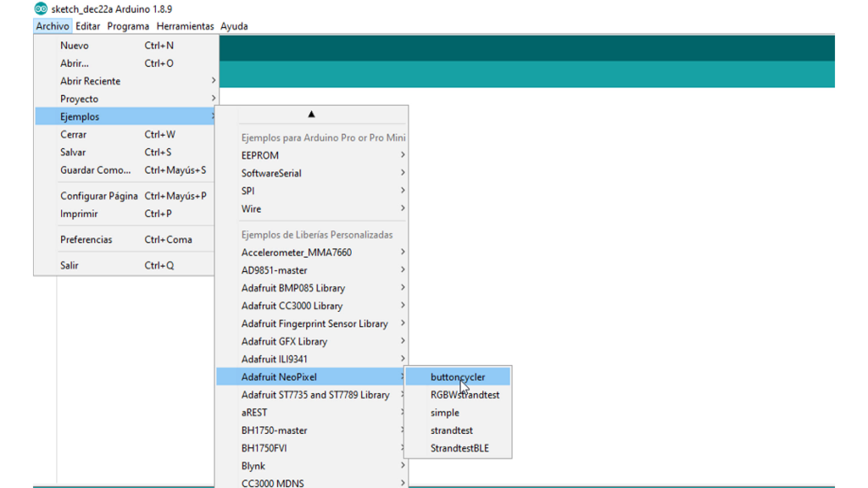Viewport: 868px width, 488px height.
Task: Expand the Abrir Reciente submenu
Action: pos(90,81)
